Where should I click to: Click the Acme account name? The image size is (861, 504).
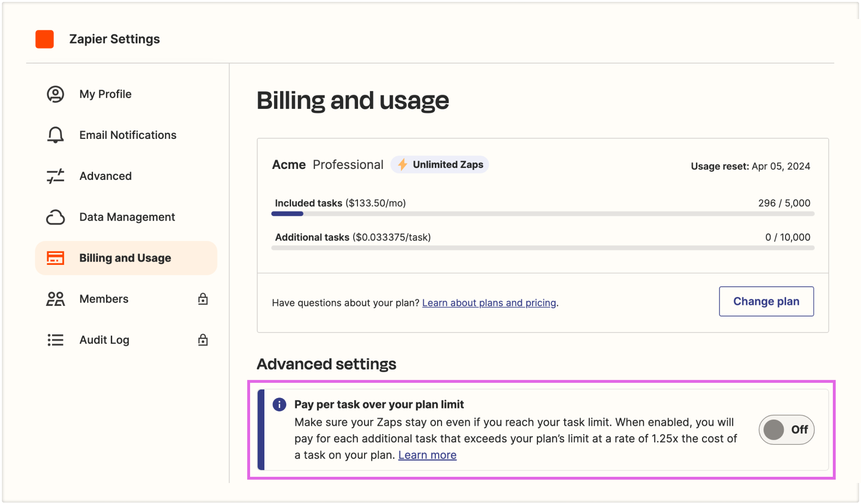pos(289,165)
